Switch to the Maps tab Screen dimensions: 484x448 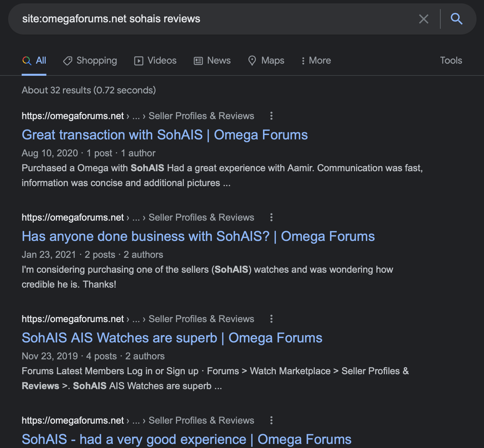(x=266, y=61)
